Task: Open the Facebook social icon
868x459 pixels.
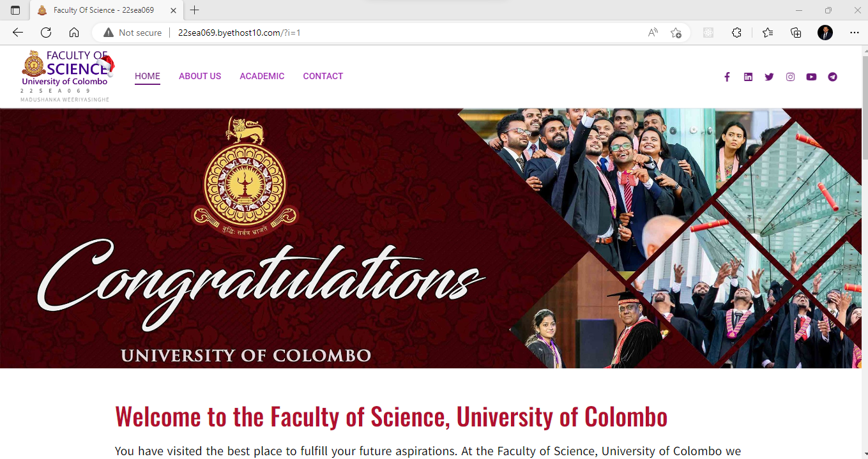Action: click(727, 77)
